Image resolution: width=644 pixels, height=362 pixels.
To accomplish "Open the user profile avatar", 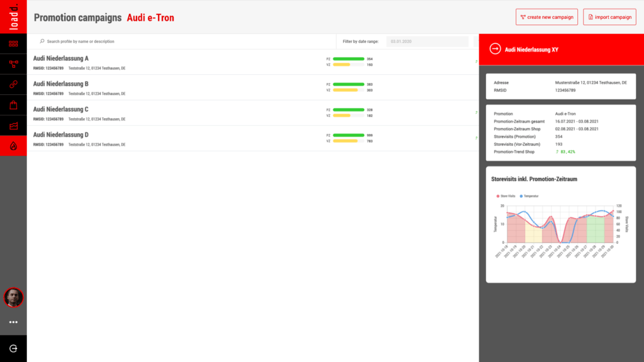I will pos(13,297).
